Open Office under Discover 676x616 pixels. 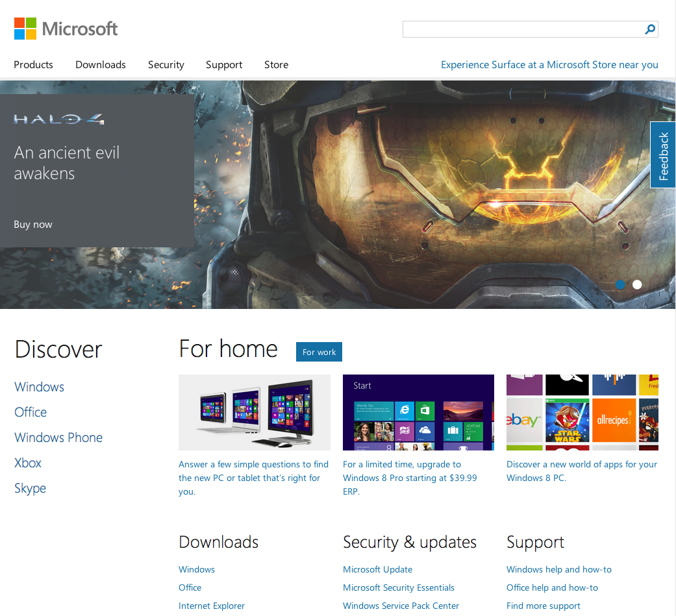point(30,412)
